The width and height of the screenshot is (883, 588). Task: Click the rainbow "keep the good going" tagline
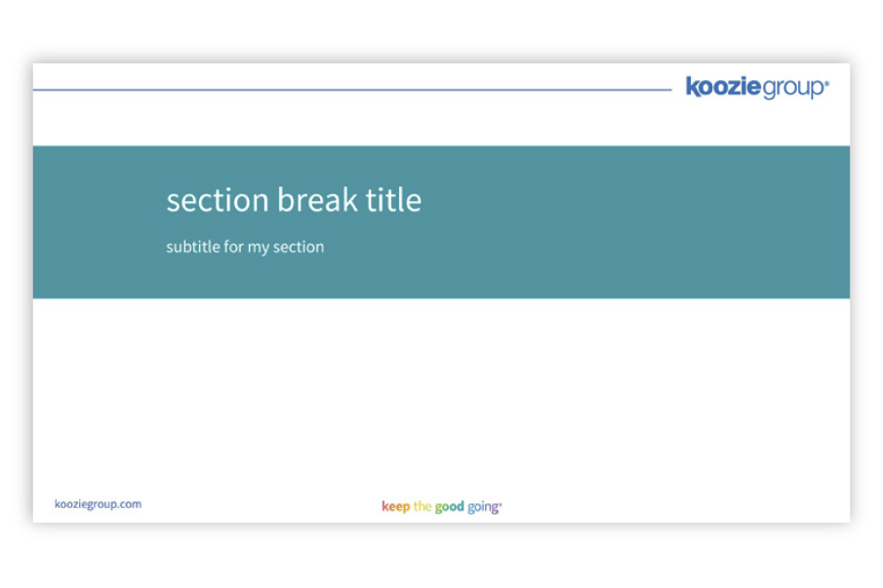coord(441,507)
